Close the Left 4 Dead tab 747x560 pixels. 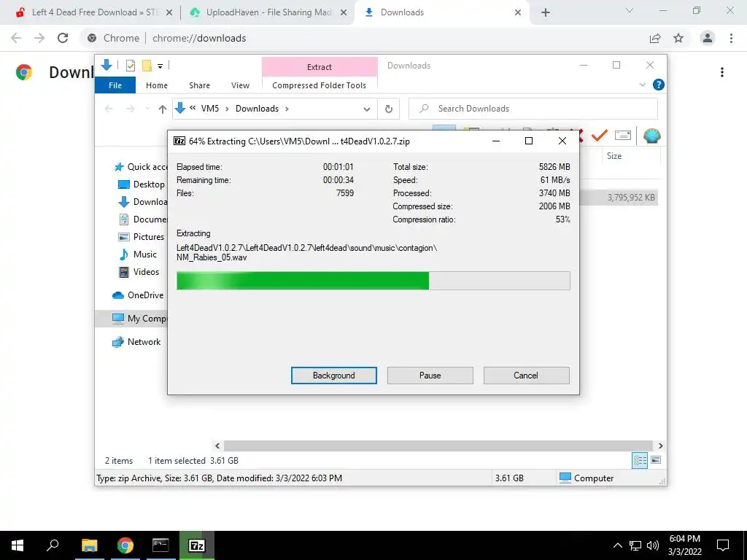tap(169, 13)
